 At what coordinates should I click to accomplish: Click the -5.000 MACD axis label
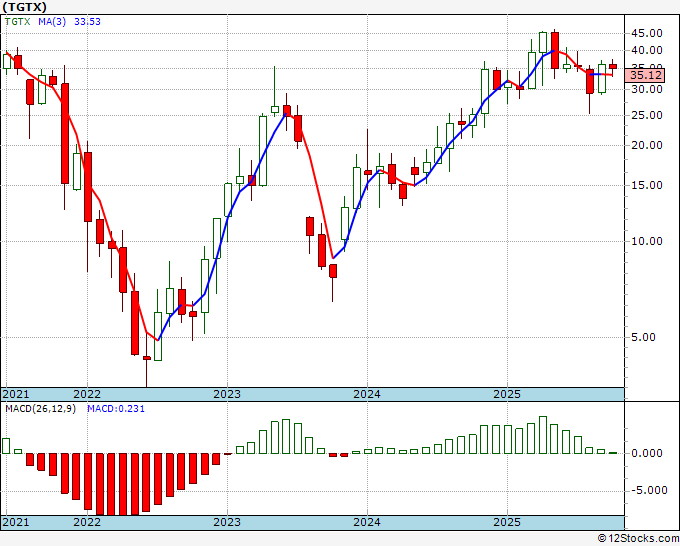click(x=649, y=490)
